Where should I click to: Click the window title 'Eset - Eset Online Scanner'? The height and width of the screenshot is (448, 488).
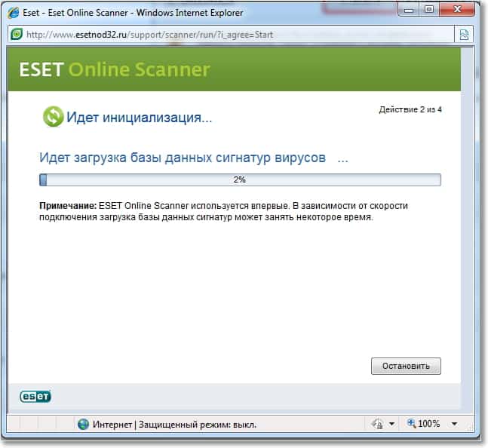point(75,13)
